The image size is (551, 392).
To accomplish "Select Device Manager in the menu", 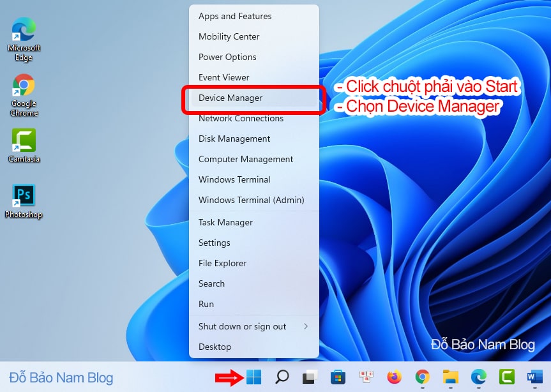I will (x=253, y=98).
